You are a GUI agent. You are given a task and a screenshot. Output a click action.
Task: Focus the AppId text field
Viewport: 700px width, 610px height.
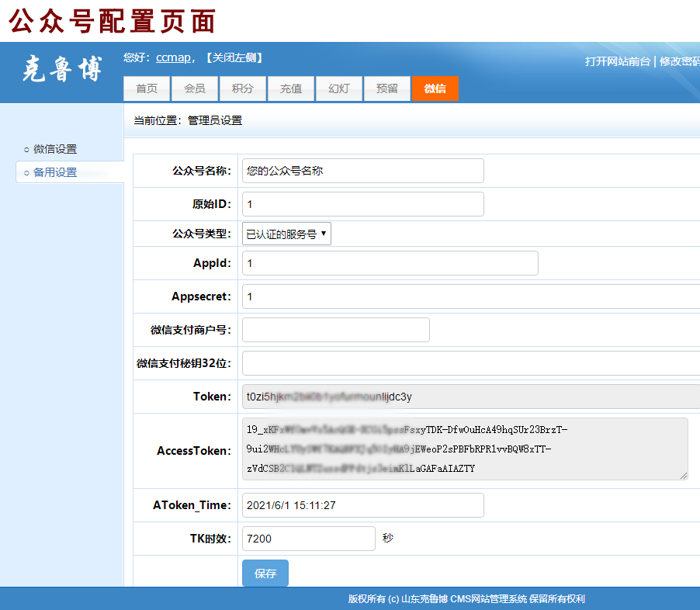(x=390, y=263)
